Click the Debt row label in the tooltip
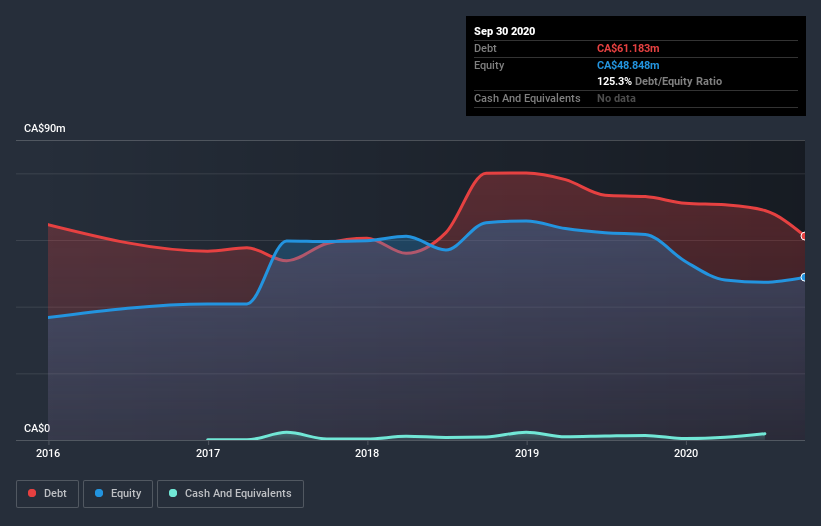Screen dimensions: 821x526 point(485,48)
